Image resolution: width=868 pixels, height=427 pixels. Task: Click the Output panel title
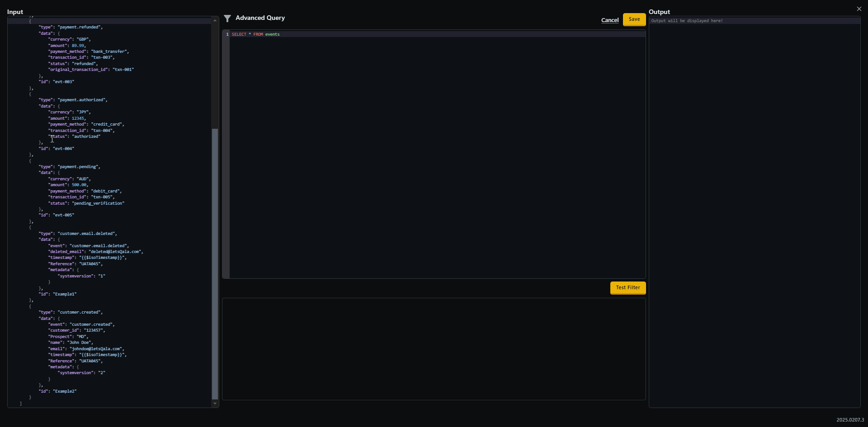point(660,12)
